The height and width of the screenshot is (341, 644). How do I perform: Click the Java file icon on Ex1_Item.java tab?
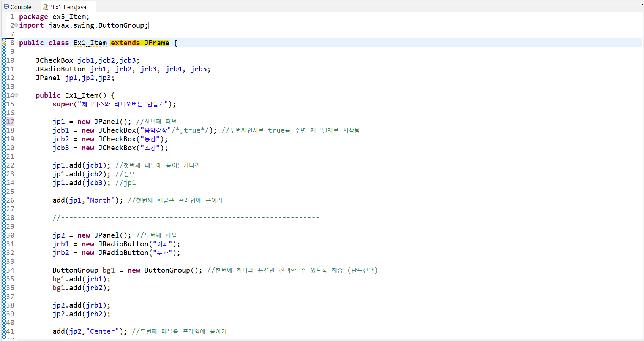pyautogui.click(x=46, y=7)
